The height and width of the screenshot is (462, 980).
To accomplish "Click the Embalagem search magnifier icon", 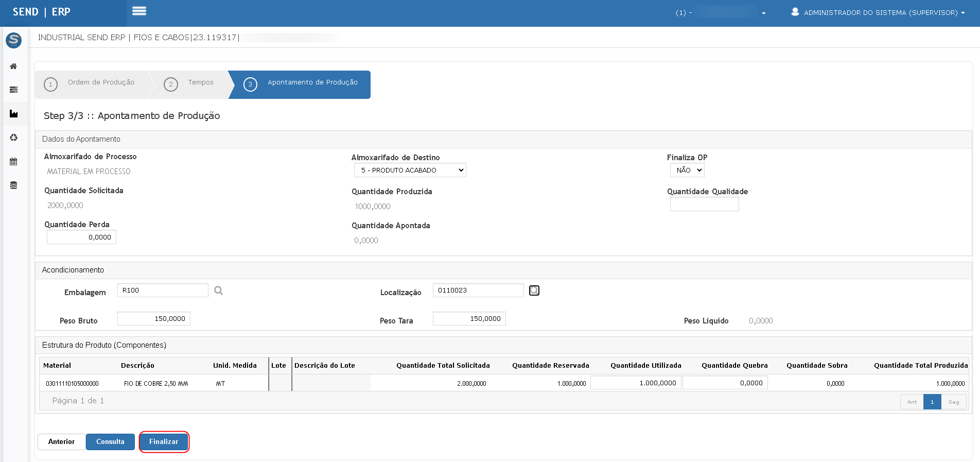I will (219, 291).
